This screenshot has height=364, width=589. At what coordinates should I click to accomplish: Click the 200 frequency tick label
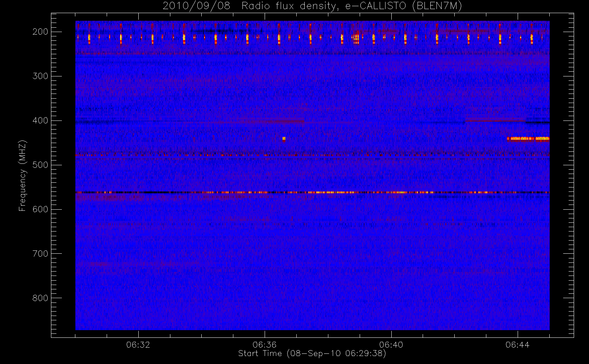[x=40, y=32]
